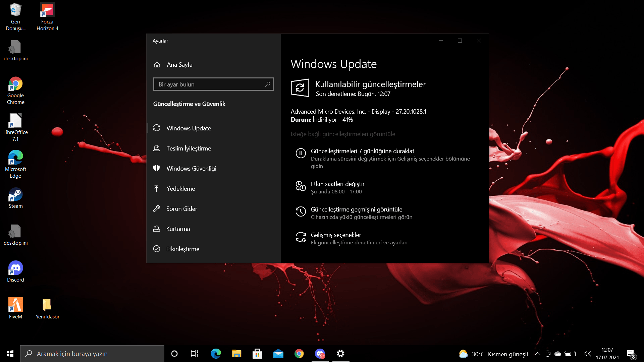View update history
The width and height of the screenshot is (644, 362).
coord(356,209)
